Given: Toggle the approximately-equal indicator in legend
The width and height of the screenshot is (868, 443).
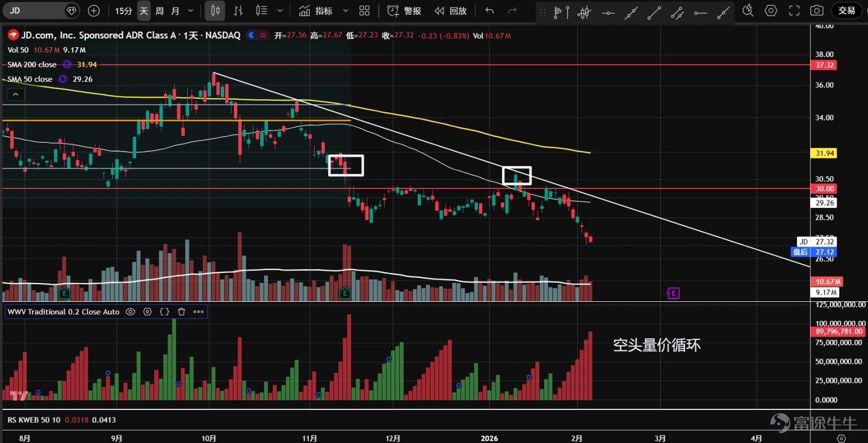Looking at the screenshot, I should (x=263, y=35).
